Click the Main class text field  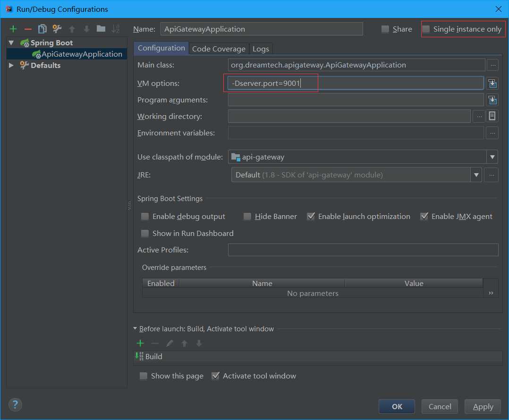point(356,65)
